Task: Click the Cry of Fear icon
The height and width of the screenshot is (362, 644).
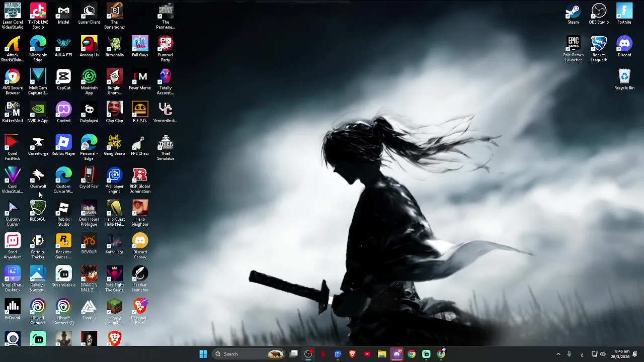Action: point(89,178)
